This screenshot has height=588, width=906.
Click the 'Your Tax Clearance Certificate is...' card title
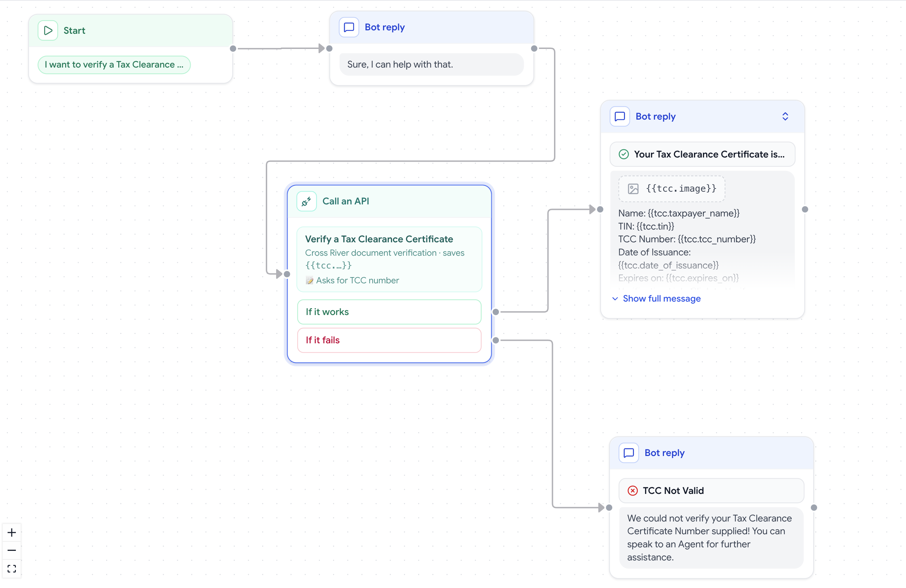709,154
